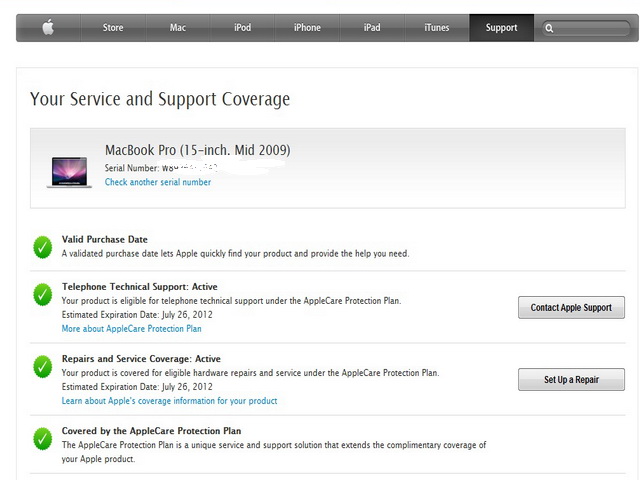Click the search magnifier icon
Viewport: 640px width, 480px height.
[x=549, y=28]
